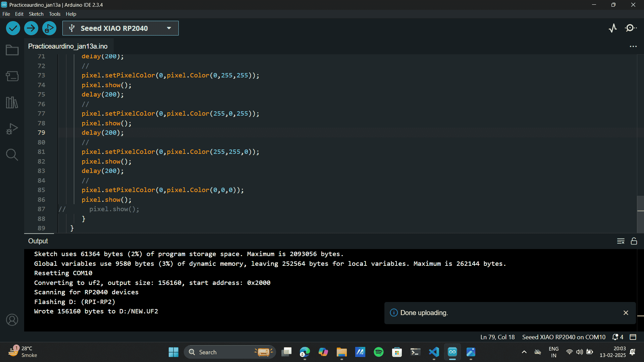Click the Upload button

coord(31,28)
